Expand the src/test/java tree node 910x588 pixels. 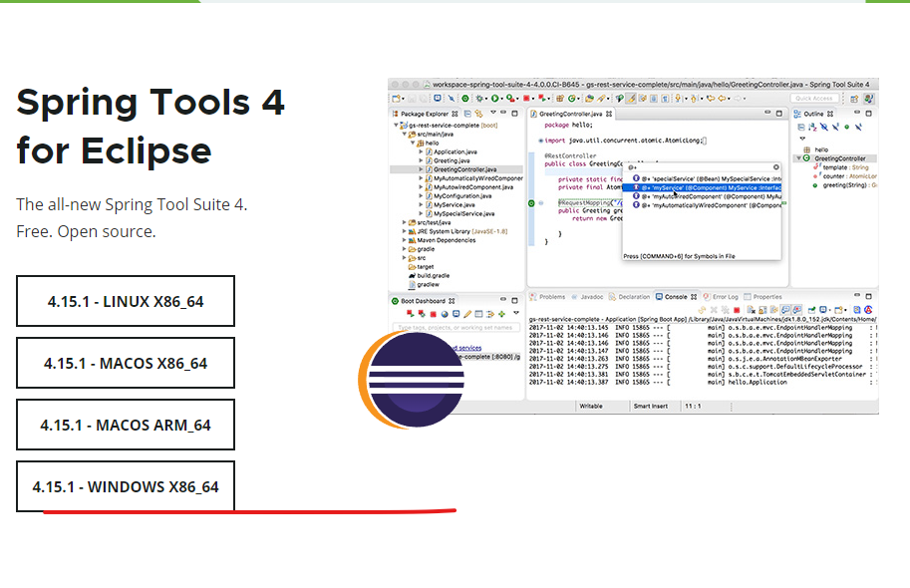pyautogui.click(x=404, y=222)
